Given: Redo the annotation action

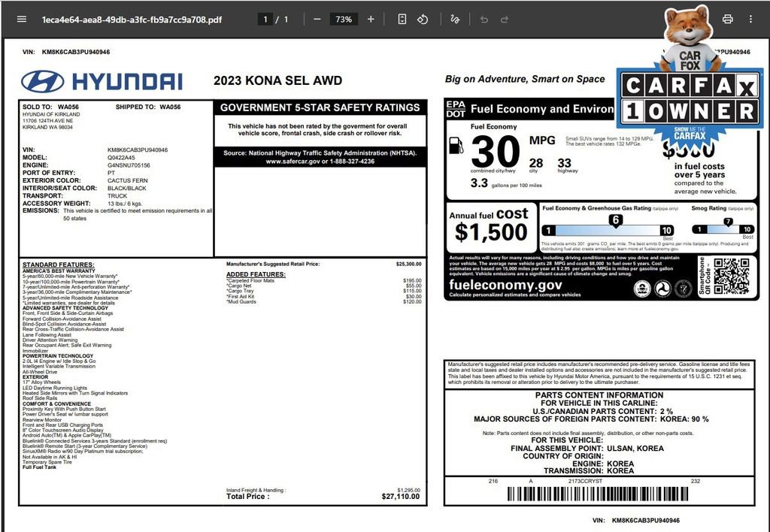Looking at the screenshot, I should [505, 19].
